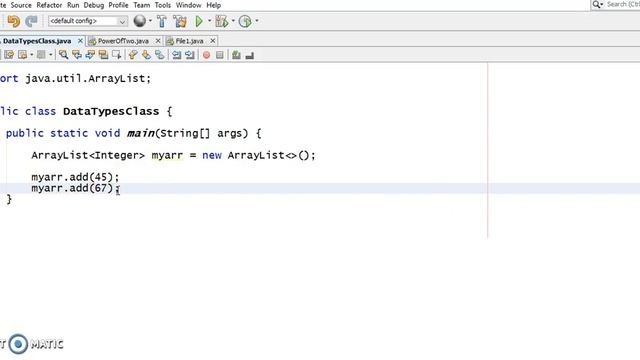Click the Debug Project icon
The width and height of the screenshot is (640, 360).
point(222,21)
